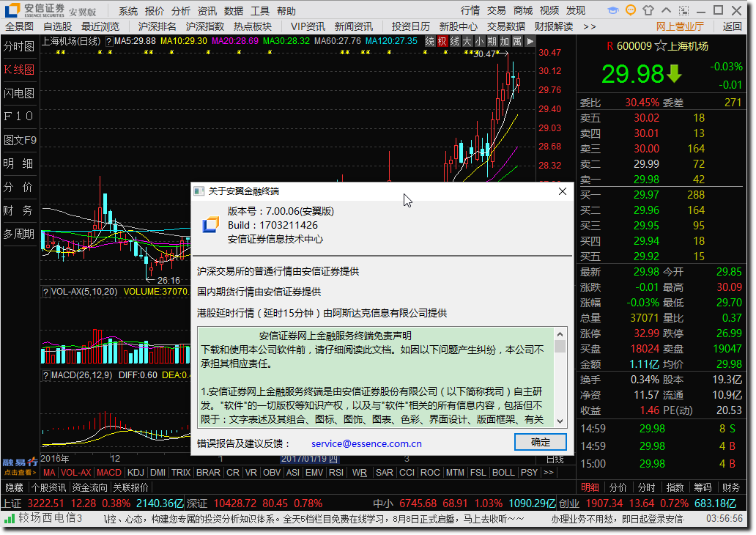Click the disclaimer scrollbar down arrow

coord(560,421)
